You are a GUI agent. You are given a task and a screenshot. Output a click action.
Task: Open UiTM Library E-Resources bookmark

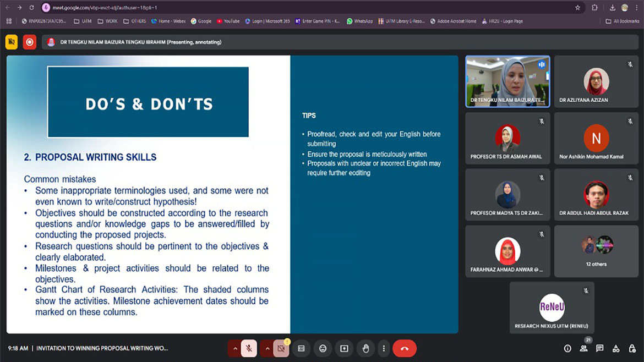click(x=401, y=21)
